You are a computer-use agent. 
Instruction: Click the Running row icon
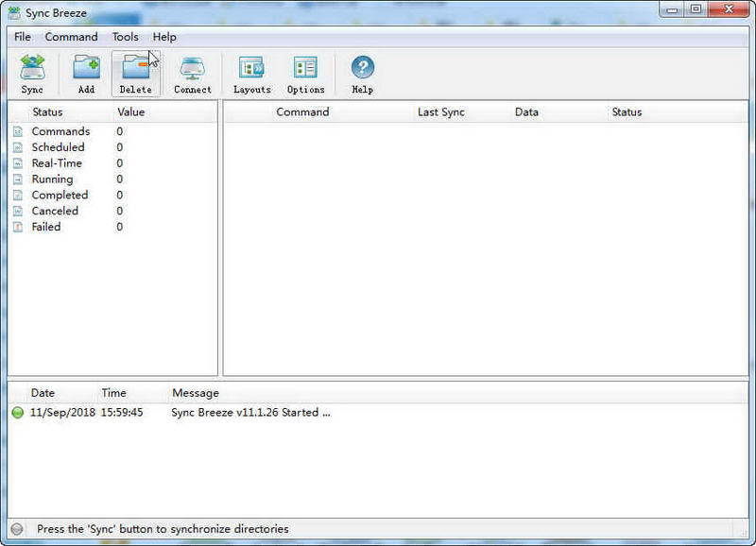pos(18,179)
